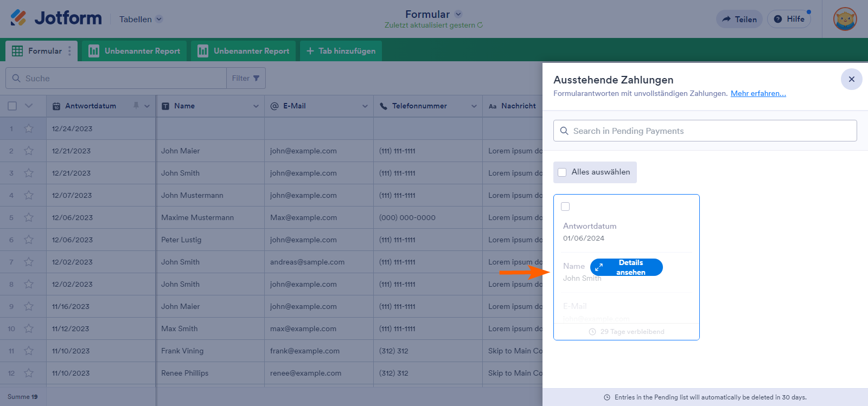Click the '01/06/2024' date on payment card
868x406 pixels.
pos(584,238)
